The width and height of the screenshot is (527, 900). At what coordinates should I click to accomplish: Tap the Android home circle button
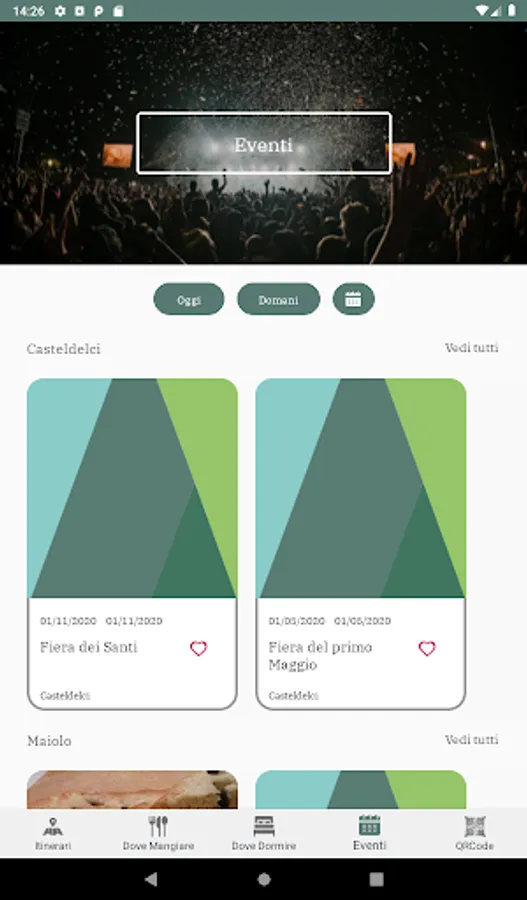[264, 879]
